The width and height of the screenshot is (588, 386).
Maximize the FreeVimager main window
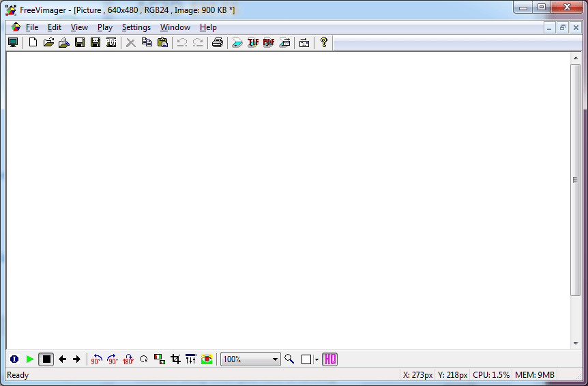pyautogui.click(x=542, y=7)
